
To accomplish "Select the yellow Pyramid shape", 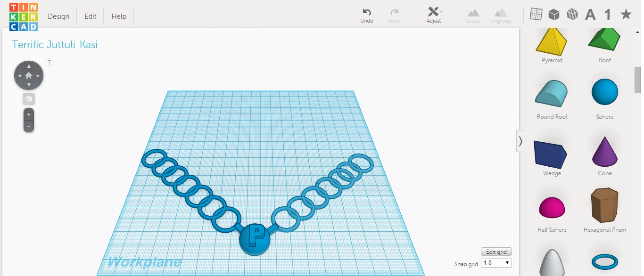I will (x=552, y=41).
